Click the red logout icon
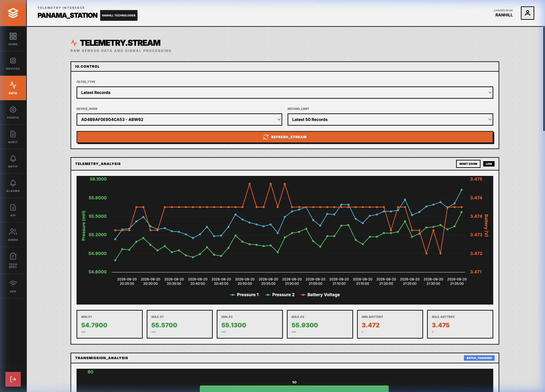The width and height of the screenshot is (545, 392). click(x=13, y=379)
